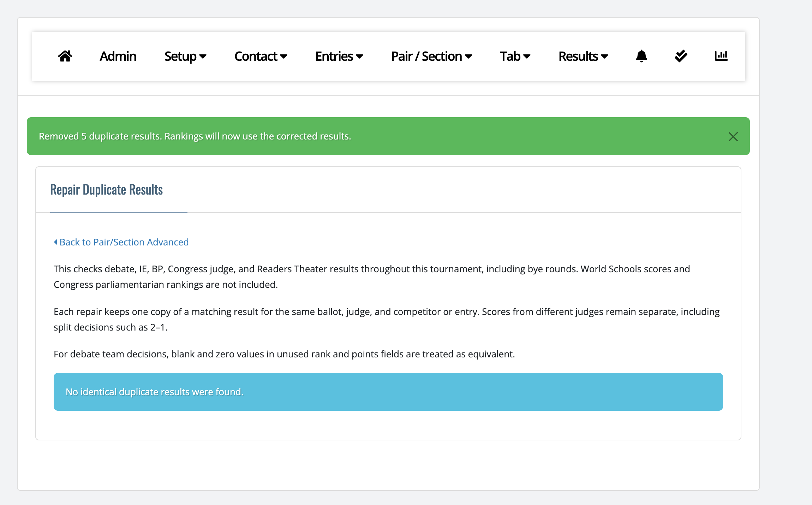812x505 pixels.
Task: Open the notifications bell icon
Action: pyautogui.click(x=641, y=56)
